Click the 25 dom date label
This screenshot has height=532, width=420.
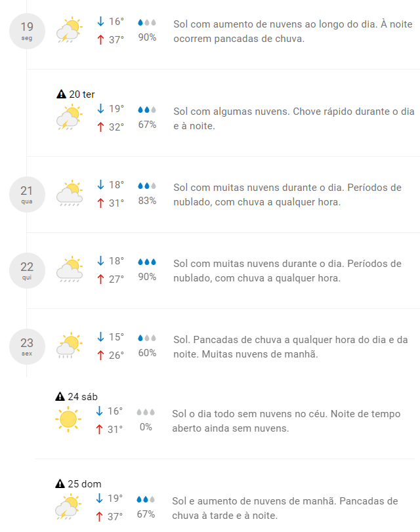(85, 484)
